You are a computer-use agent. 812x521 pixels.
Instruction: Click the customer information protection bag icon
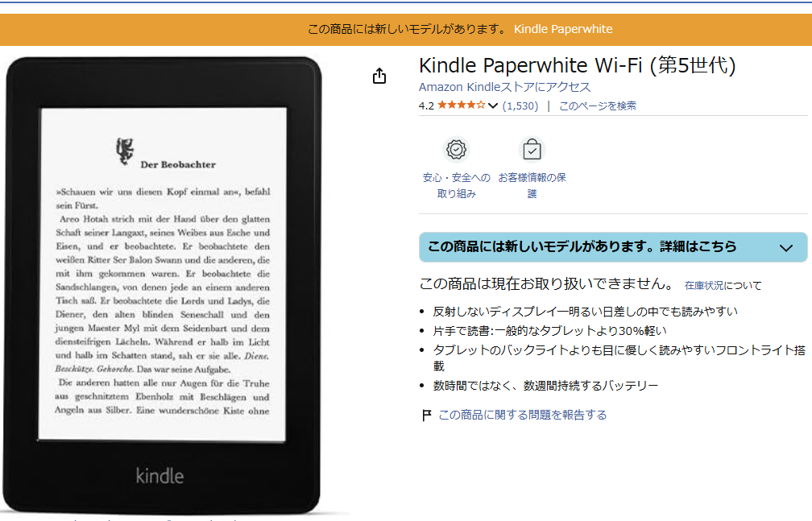pos(532,150)
